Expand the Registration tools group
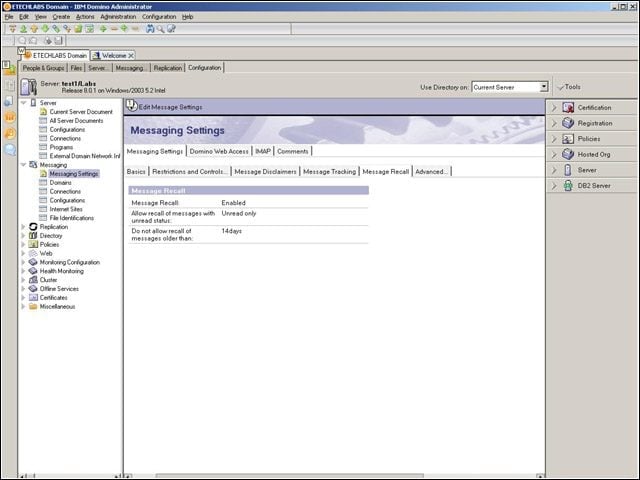This screenshot has width=640, height=480. click(x=554, y=123)
